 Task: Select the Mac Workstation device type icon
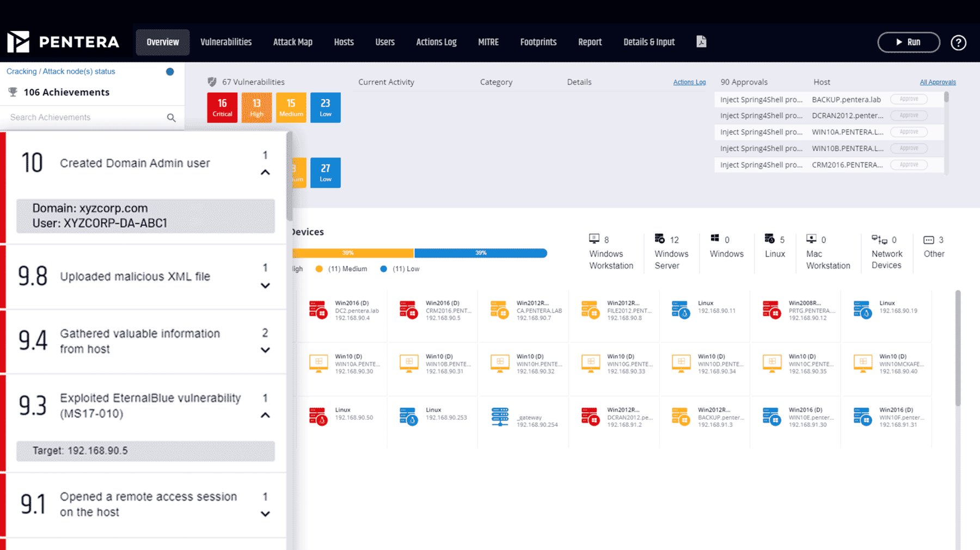(811, 239)
